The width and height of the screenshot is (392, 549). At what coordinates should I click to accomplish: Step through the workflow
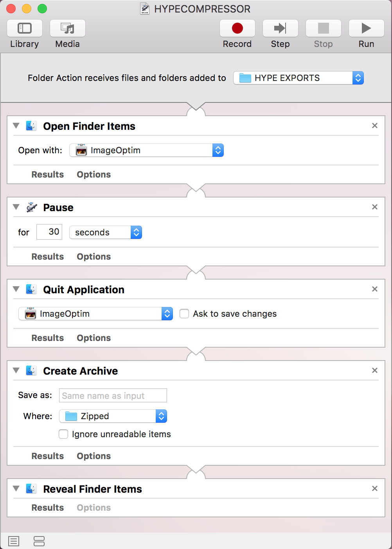(280, 28)
